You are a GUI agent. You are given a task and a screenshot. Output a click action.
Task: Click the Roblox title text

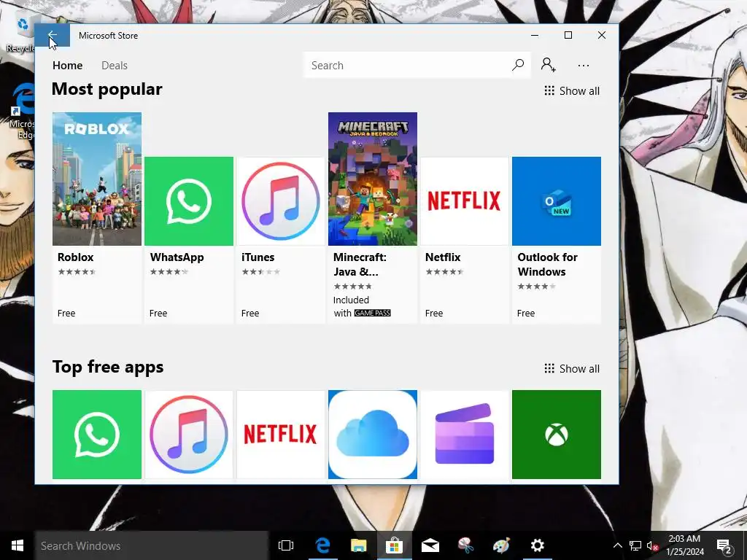[75, 257]
